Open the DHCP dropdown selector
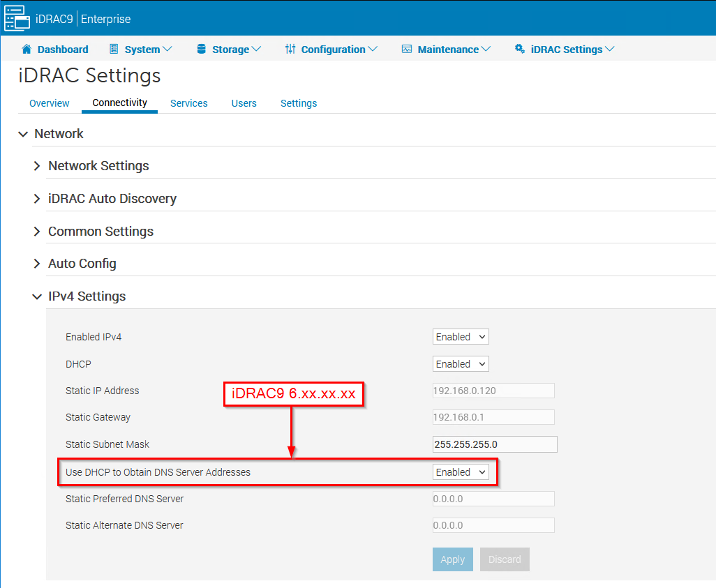This screenshot has height=588, width=716. [x=461, y=363]
